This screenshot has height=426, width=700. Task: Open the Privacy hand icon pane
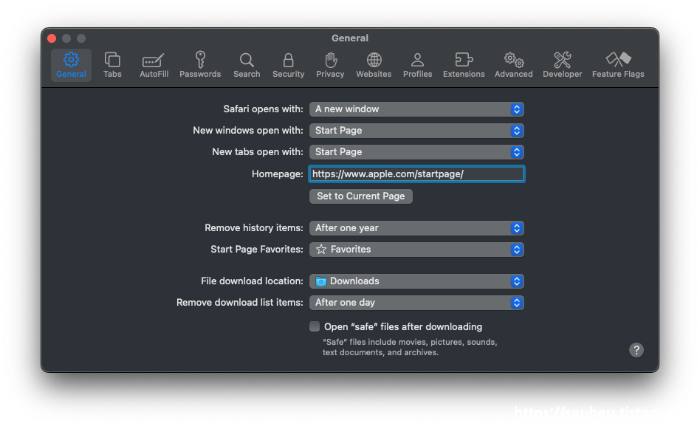click(x=330, y=65)
